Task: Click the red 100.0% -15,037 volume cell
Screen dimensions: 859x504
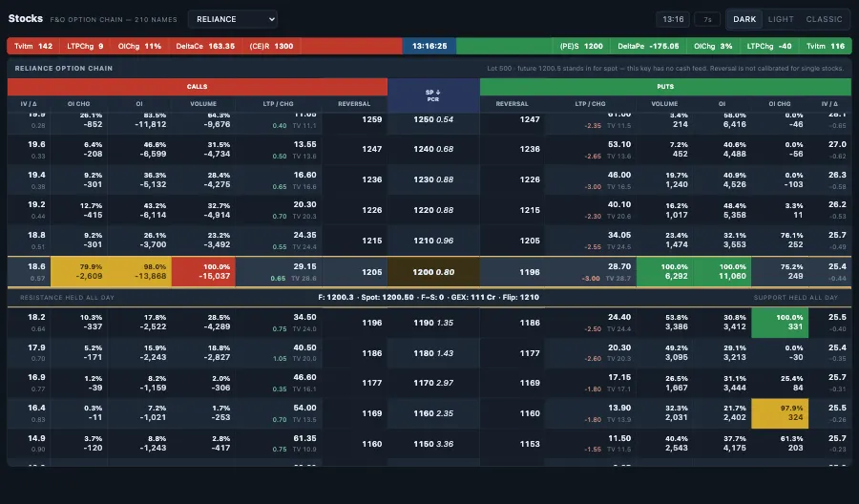Action: click(x=203, y=272)
